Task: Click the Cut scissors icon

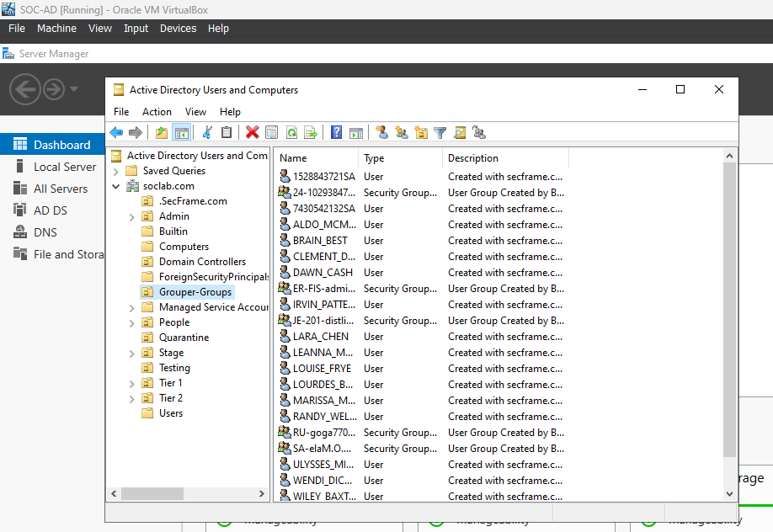Action: 207,132
